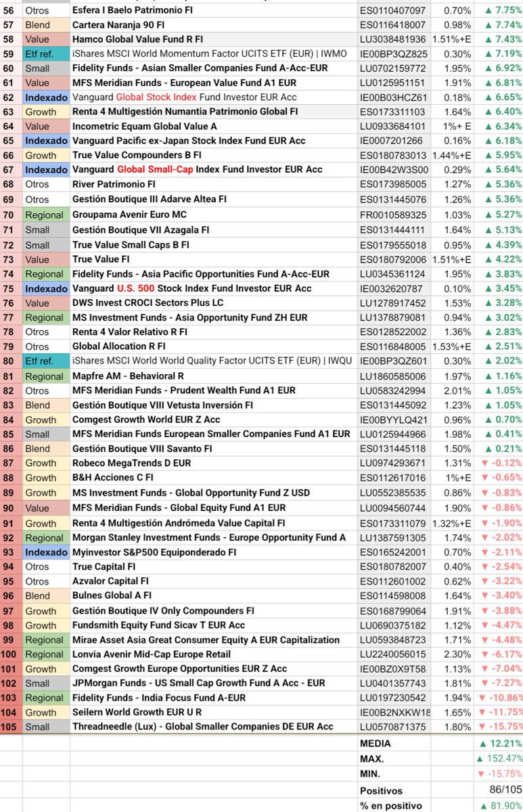
Task: Select MFS Meridian Global Equity Fund A1 EUR
Action: pos(179,507)
